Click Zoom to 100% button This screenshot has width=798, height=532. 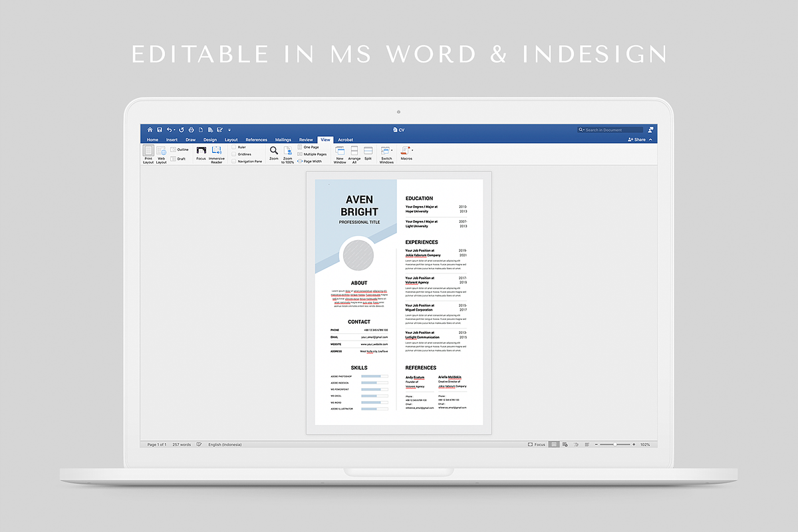point(288,155)
